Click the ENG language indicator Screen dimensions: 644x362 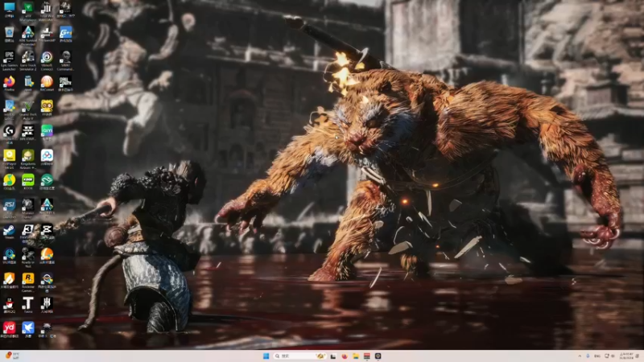coord(597,356)
